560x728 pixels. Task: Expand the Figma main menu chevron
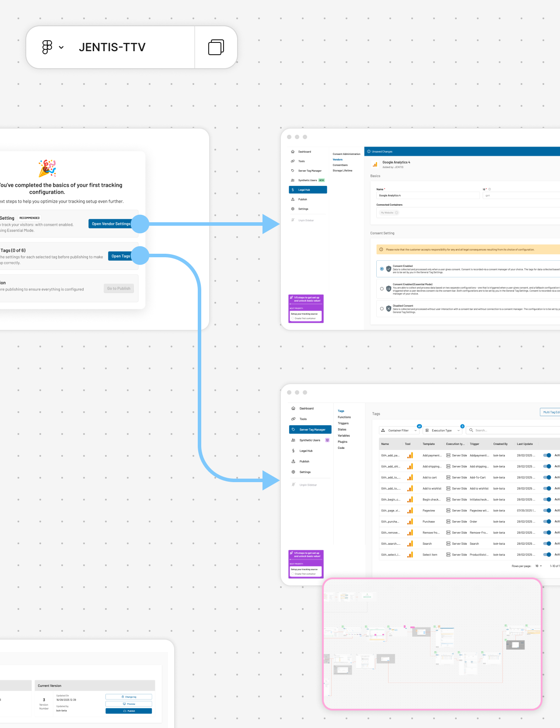(x=61, y=47)
